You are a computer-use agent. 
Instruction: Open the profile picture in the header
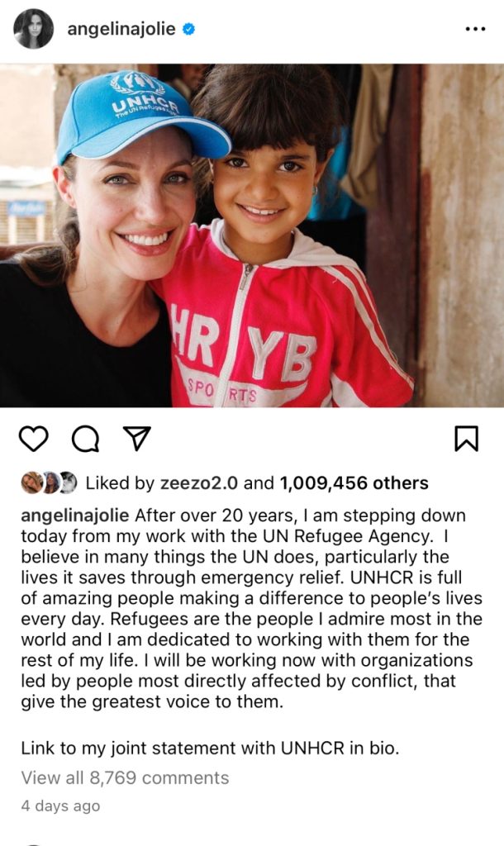click(33, 30)
